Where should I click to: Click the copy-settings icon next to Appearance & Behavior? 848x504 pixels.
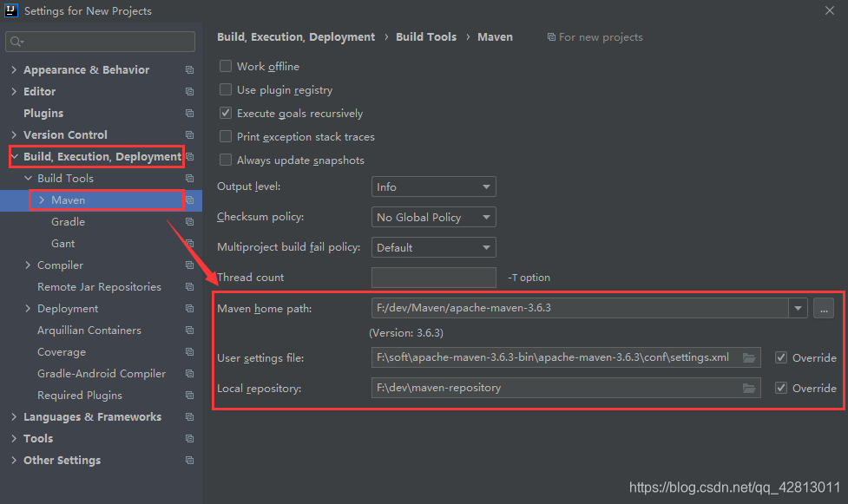click(x=189, y=69)
